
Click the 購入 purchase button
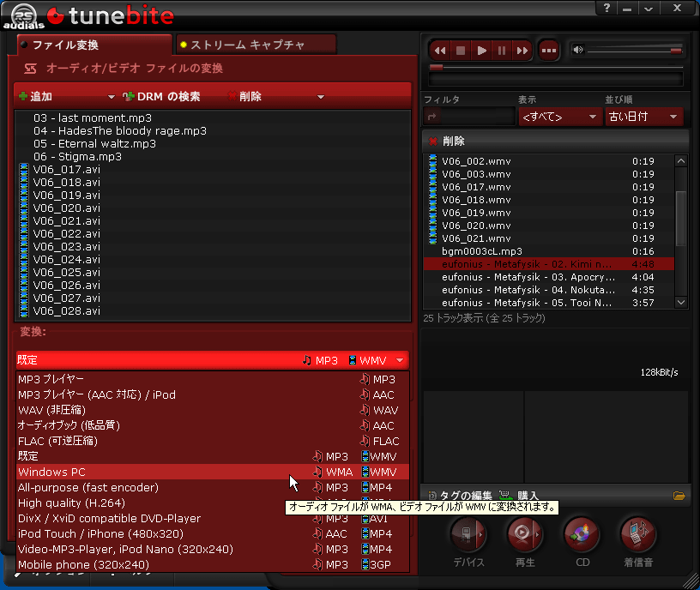519,496
